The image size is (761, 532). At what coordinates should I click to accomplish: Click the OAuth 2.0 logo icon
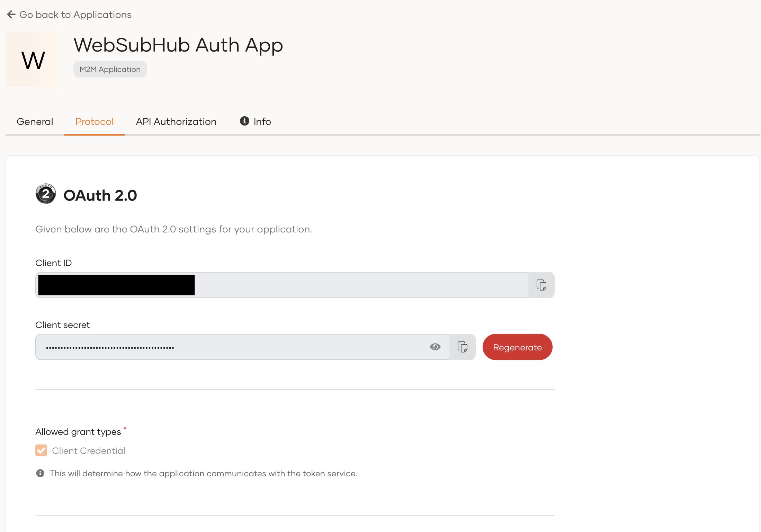pyautogui.click(x=46, y=194)
